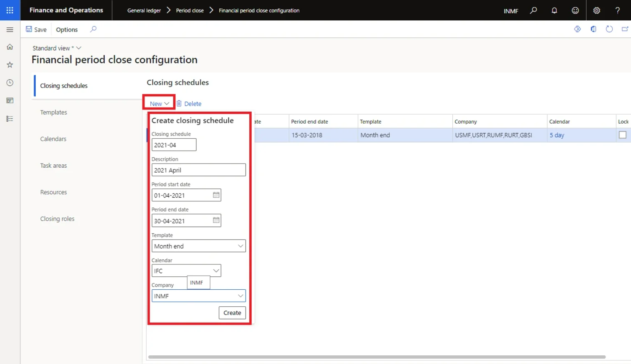Open the New dropdown button
Screen dimensions: 631x364
160,103
